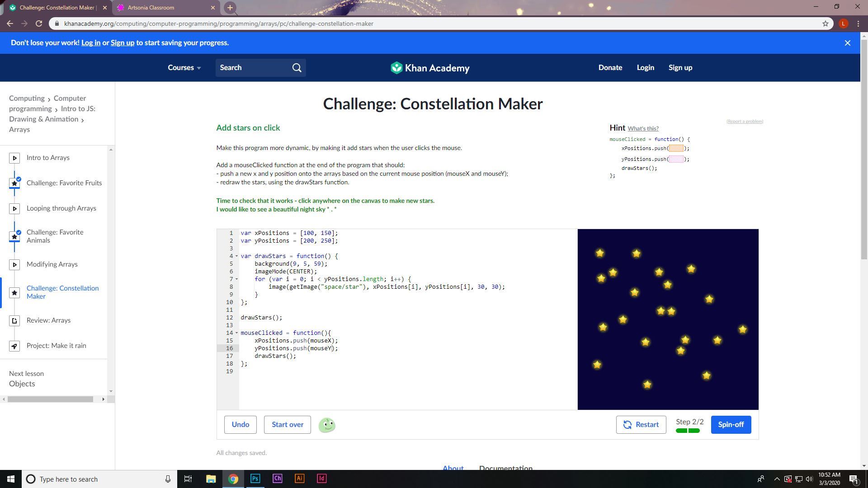Open the Documentation tab below editor
This screenshot has height=488, width=868.
(x=505, y=468)
